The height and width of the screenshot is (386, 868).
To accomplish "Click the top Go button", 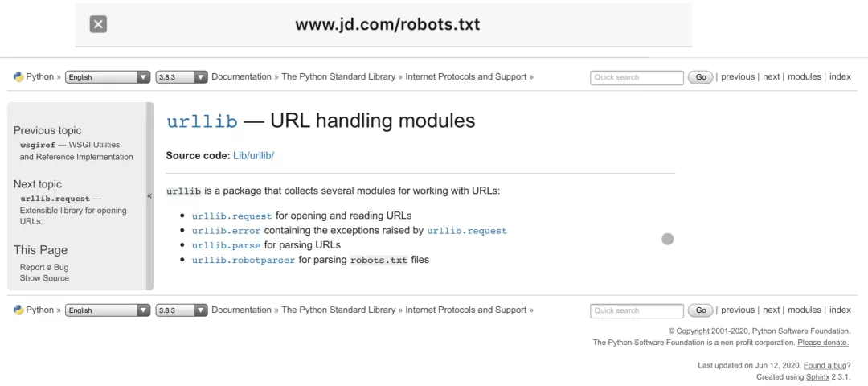I will 700,77.
